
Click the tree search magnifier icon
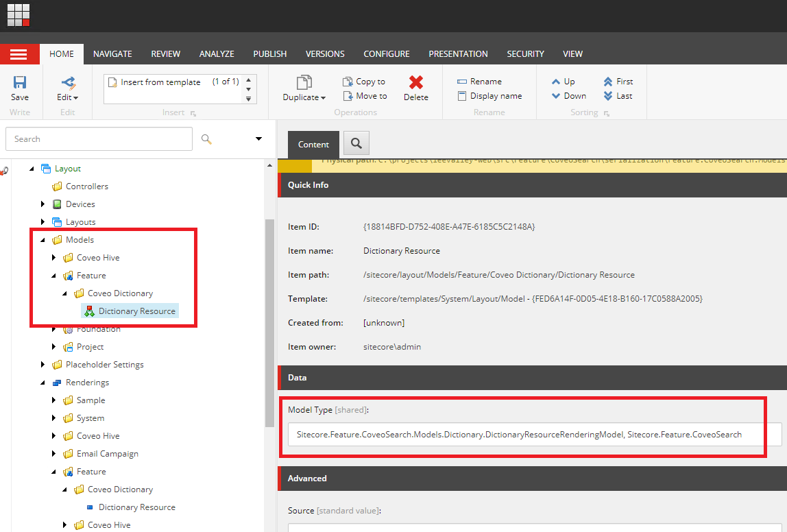206,139
